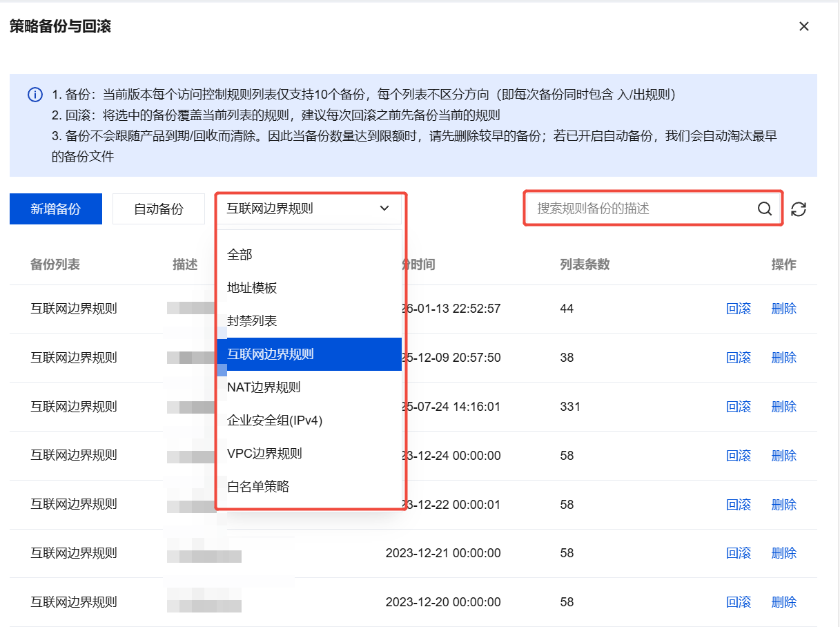
Task: Delete the 00:00:01 backup
Action: 784,505
